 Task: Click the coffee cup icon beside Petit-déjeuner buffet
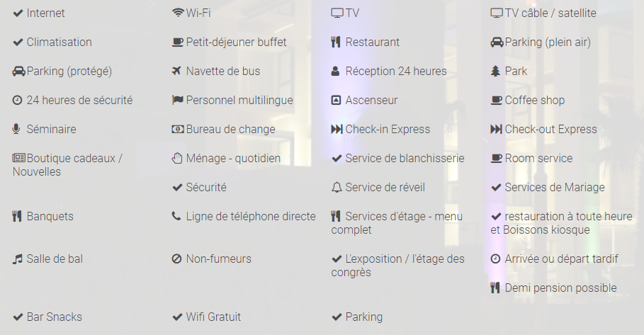tap(178, 42)
